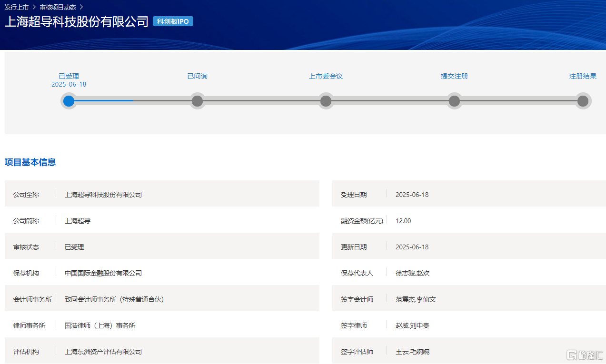Click the 评估机构 value 上海东洲资产评估有限公司
This screenshot has width=606, height=364.
point(103,352)
